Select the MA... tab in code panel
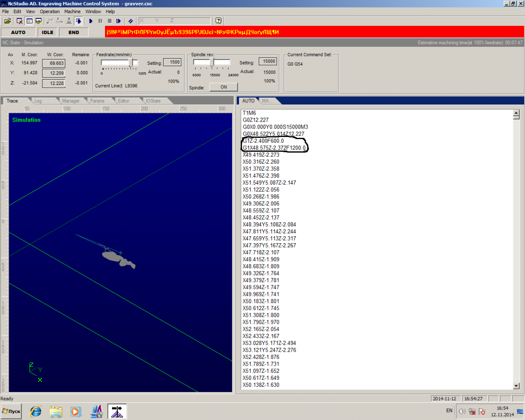 tap(267, 101)
